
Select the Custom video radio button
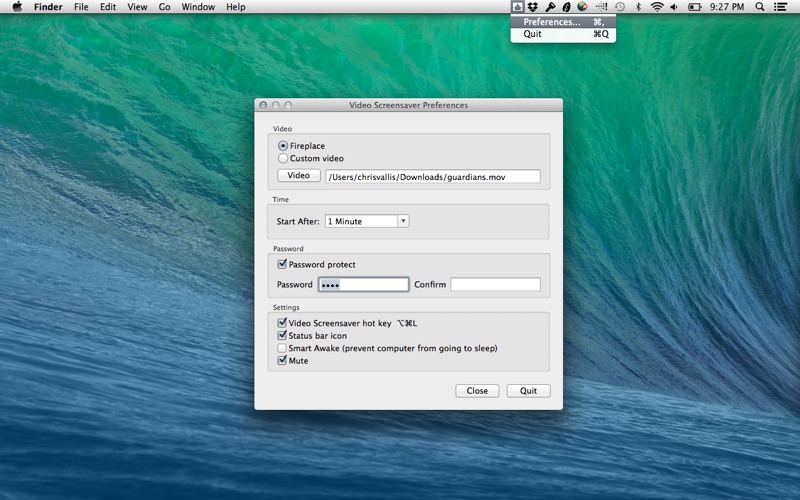click(x=283, y=158)
